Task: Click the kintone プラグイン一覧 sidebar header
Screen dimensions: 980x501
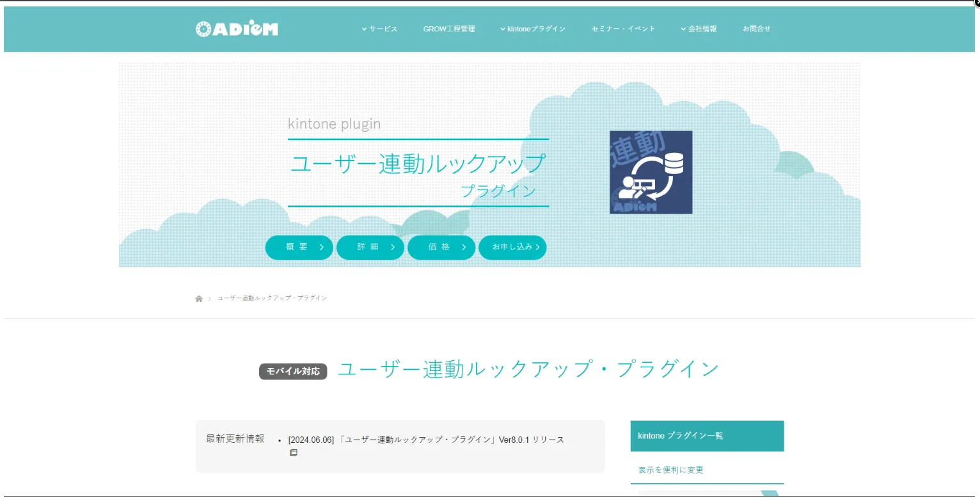Action: [706, 436]
